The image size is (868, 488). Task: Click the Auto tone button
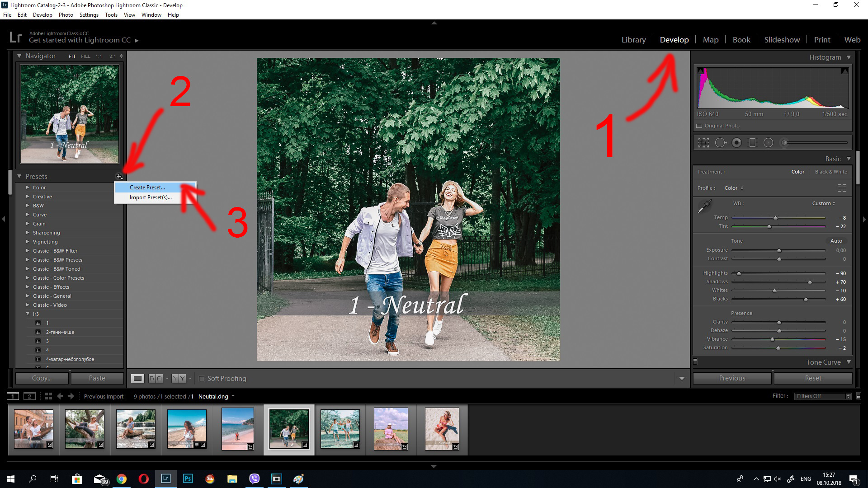pyautogui.click(x=836, y=240)
